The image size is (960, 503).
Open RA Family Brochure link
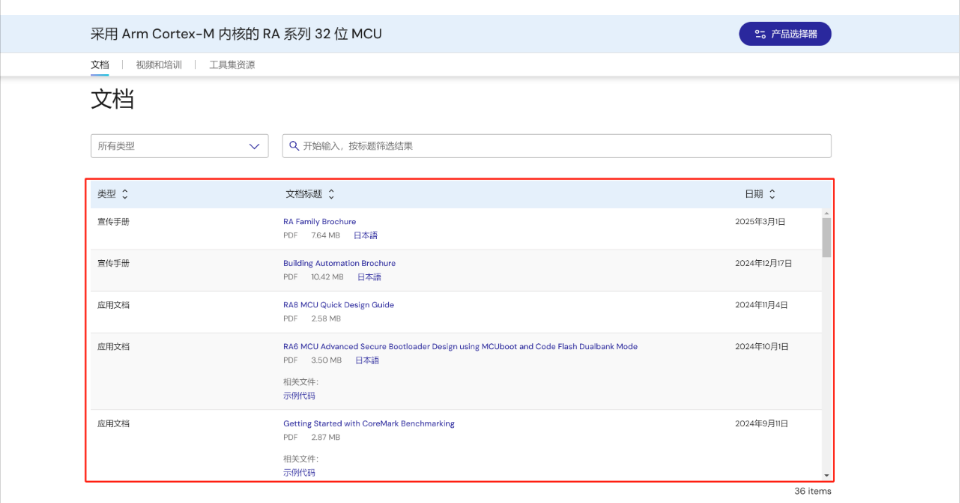pyautogui.click(x=320, y=222)
